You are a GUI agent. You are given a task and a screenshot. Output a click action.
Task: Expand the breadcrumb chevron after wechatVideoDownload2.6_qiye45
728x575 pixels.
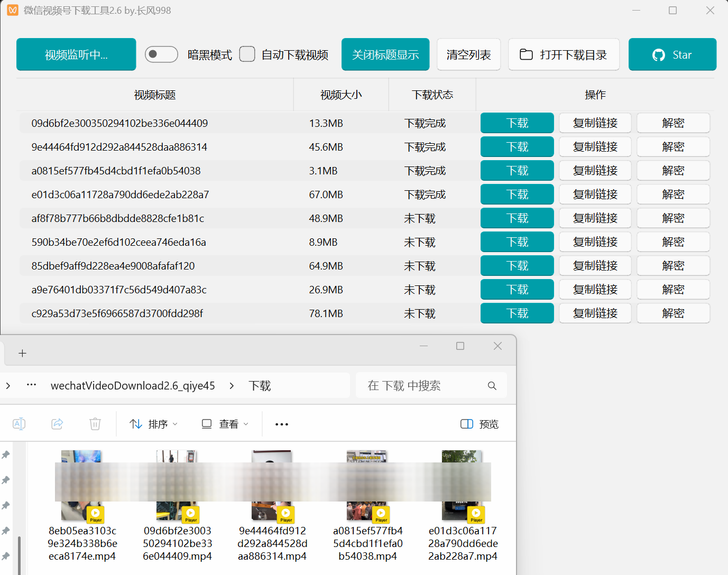[232, 385]
